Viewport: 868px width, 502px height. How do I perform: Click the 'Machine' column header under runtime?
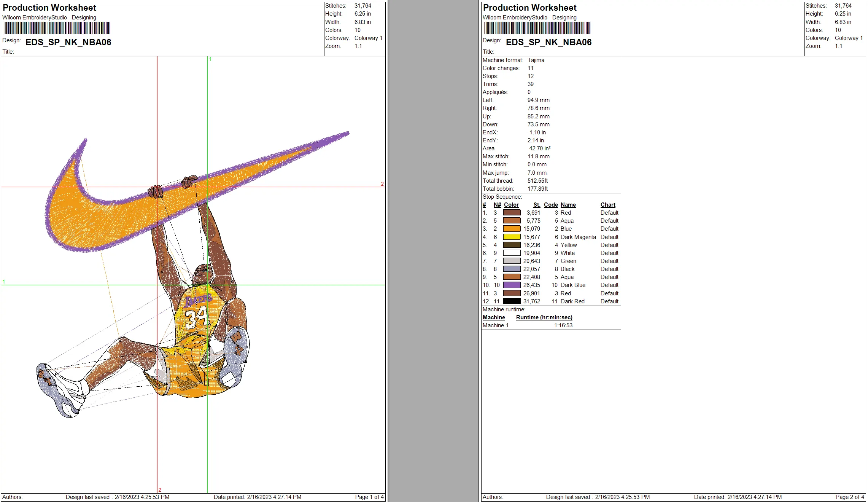pyautogui.click(x=494, y=317)
